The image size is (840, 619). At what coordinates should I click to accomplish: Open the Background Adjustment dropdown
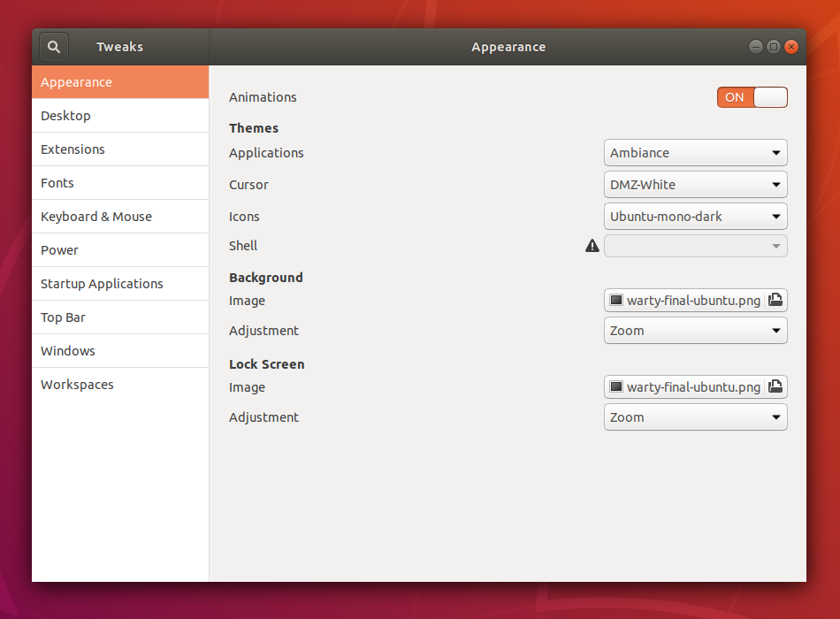point(695,331)
